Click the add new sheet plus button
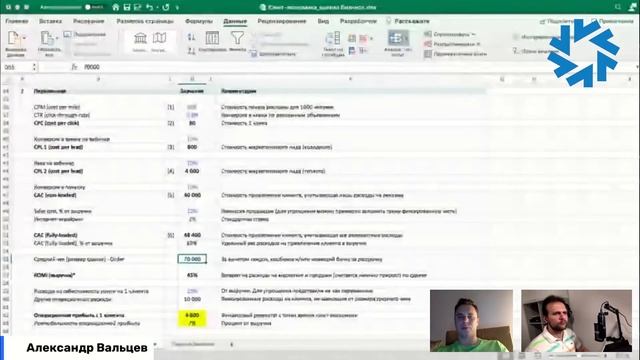The height and width of the screenshot is (360, 640). [231, 344]
